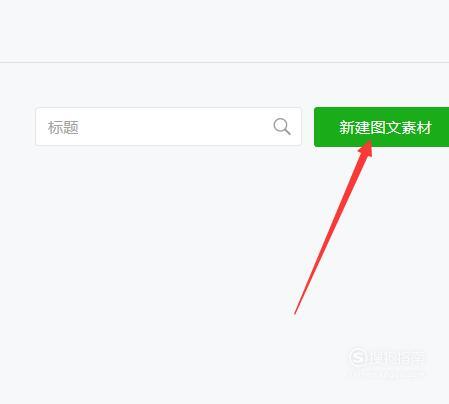Focus the 标题 search input field
Viewport: 449px width, 404px height.
click(168, 127)
